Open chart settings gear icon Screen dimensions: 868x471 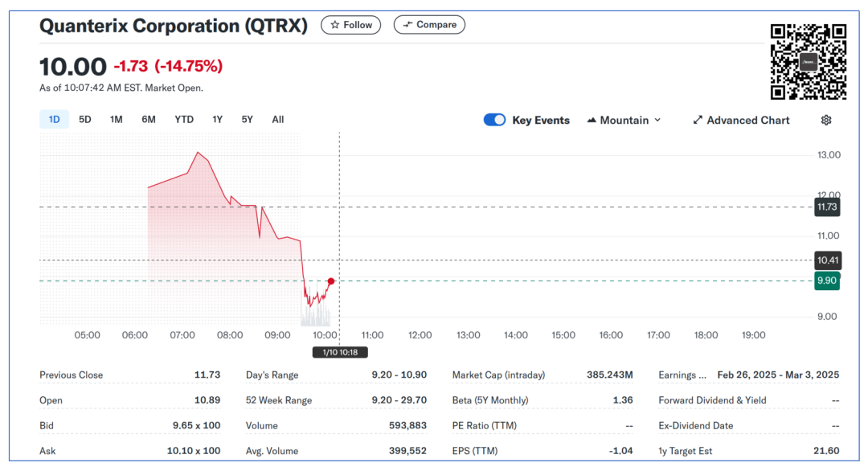tap(825, 120)
